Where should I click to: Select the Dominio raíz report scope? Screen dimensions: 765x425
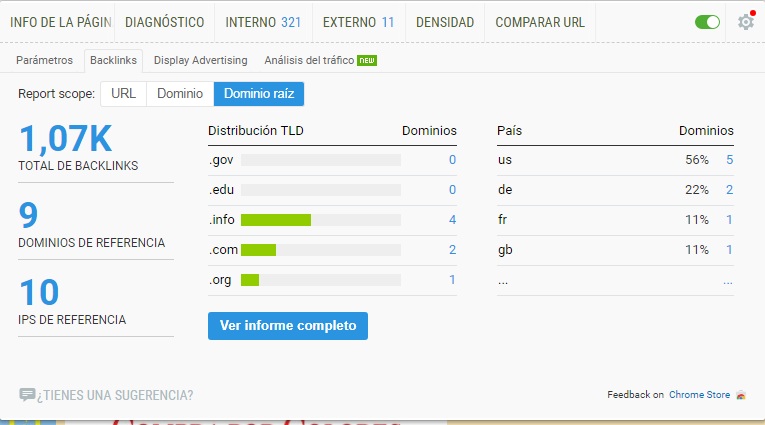(x=259, y=94)
